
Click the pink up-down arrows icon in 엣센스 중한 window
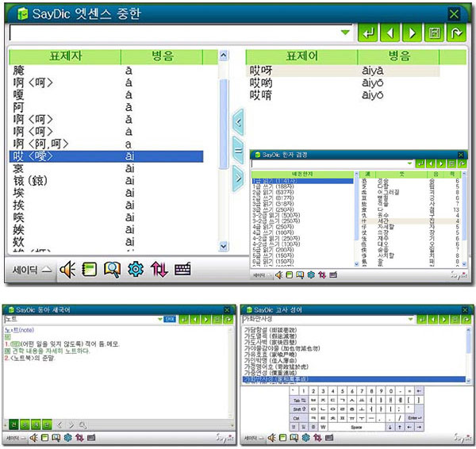tap(159, 269)
